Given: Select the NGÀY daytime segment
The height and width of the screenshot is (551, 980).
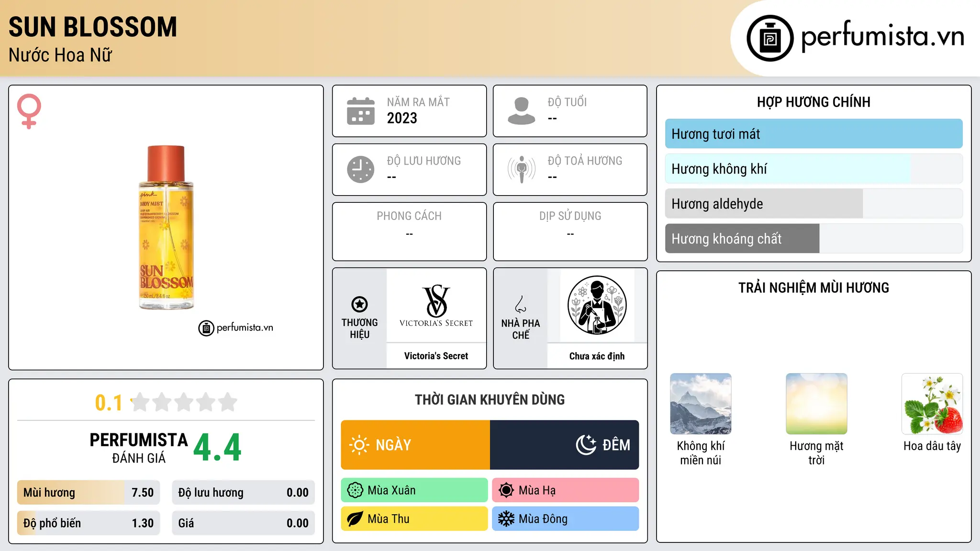Looking at the screenshot, I should 415,445.
